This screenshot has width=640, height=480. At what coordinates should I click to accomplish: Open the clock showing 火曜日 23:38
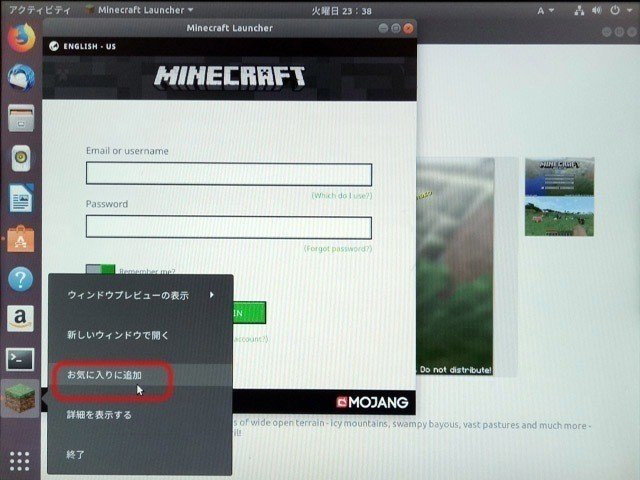pos(341,11)
